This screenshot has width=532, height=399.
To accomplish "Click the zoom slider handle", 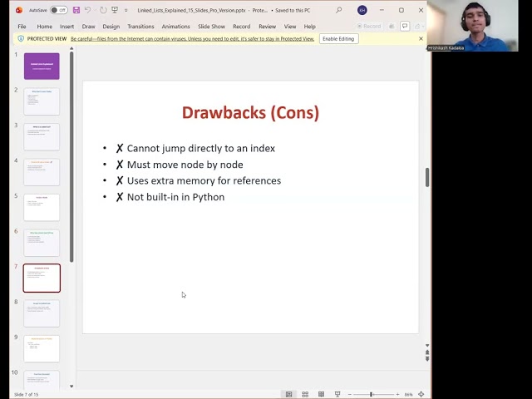I will pyautogui.click(x=372, y=394).
